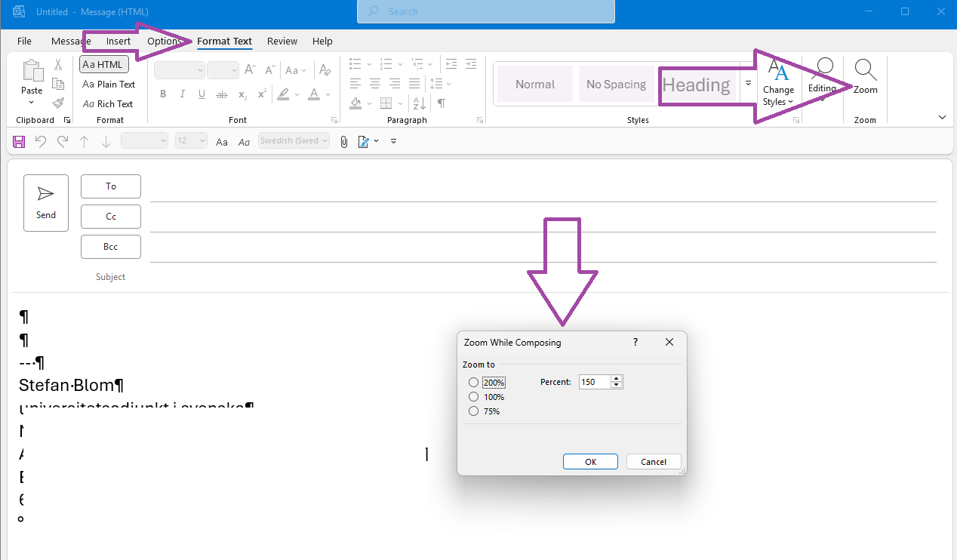
Task: Toggle Underline formatting
Action: [202, 94]
